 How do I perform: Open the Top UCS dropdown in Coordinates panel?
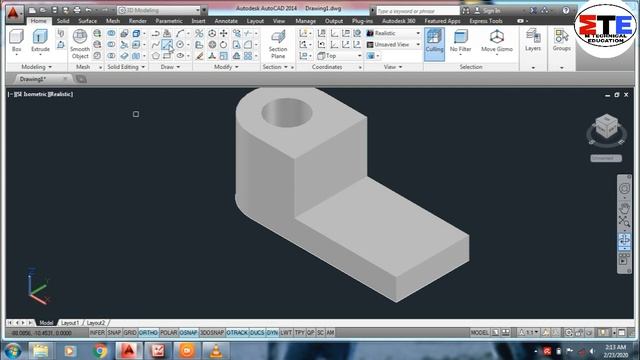tap(339, 56)
